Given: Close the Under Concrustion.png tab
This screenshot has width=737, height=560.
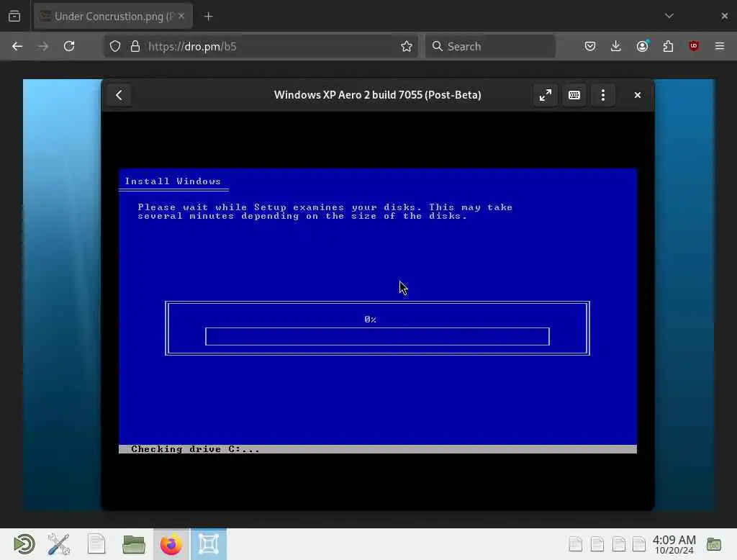Looking at the screenshot, I should point(181,16).
